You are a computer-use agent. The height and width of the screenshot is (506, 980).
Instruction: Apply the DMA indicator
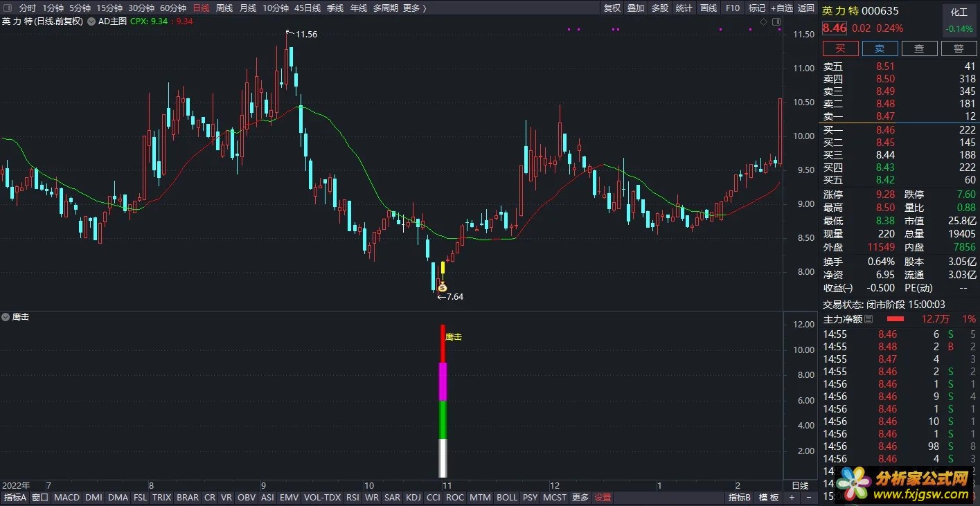coord(118,498)
